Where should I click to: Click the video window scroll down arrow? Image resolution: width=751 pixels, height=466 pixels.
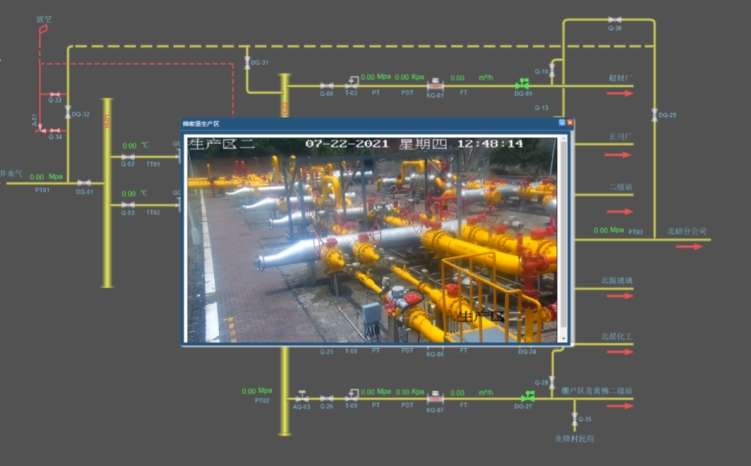coord(563,339)
